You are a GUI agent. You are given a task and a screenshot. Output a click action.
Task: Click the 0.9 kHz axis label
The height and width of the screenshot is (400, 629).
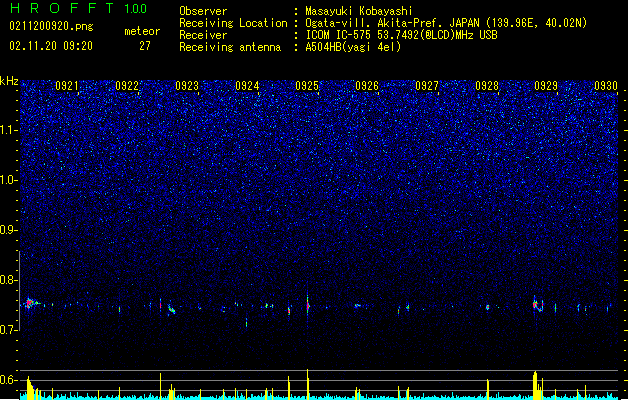point(9,230)
